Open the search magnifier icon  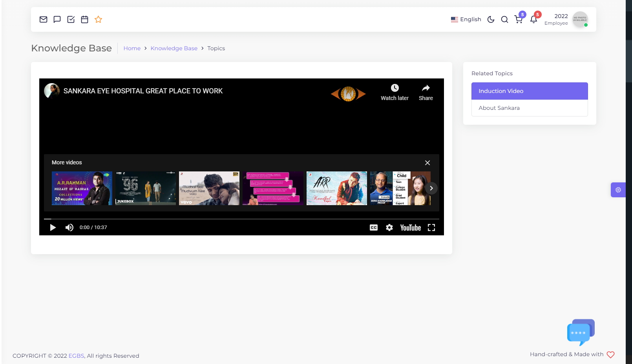504,20
